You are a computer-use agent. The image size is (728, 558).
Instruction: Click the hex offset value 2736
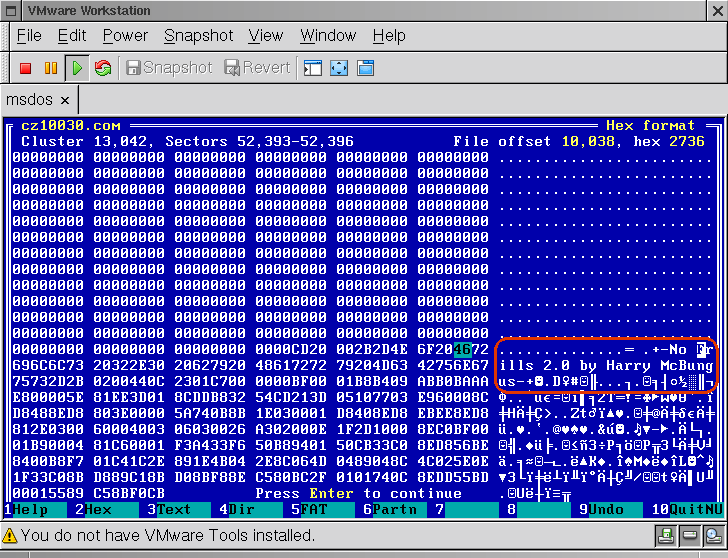point(687,141)
